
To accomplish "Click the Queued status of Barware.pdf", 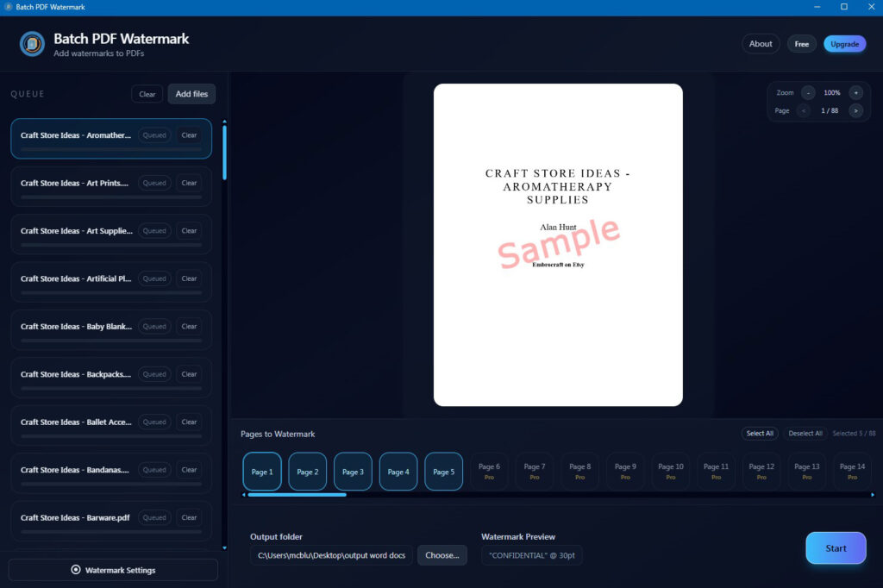I will pos(154,517).
